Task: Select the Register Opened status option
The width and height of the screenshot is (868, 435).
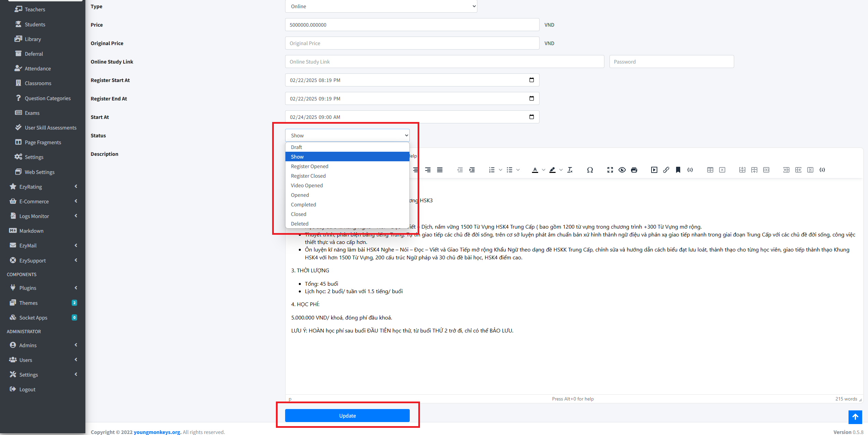Action: [x=309, y=166]
